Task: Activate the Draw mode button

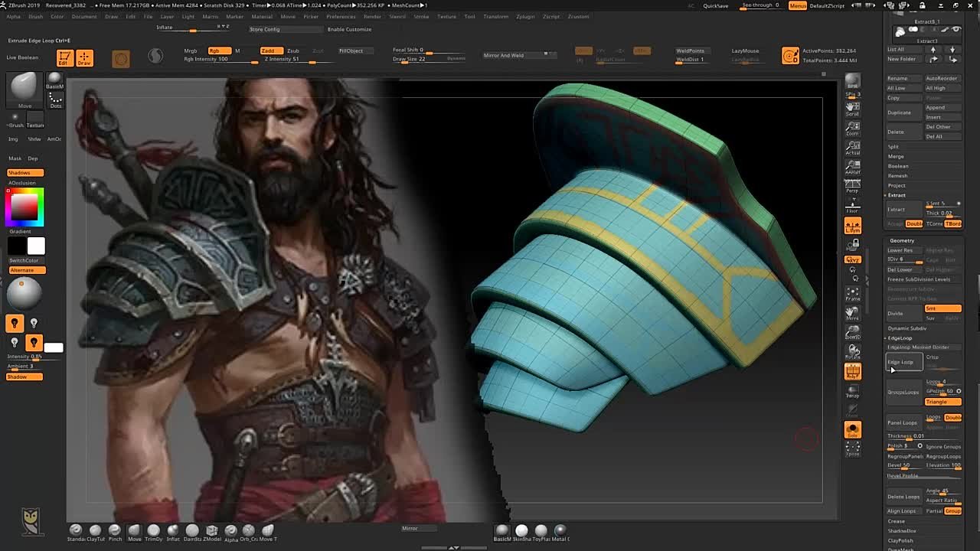Action: click(84, 58)
